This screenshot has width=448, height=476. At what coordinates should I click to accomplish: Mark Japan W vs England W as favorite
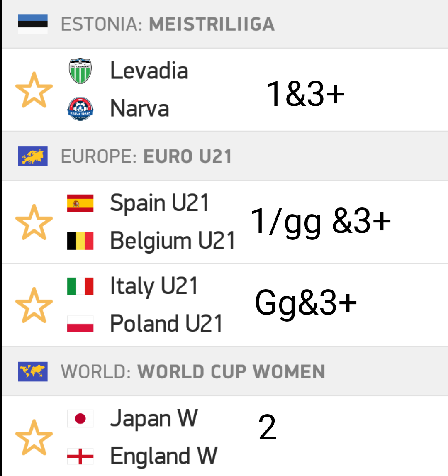click(x=34, y=437)
